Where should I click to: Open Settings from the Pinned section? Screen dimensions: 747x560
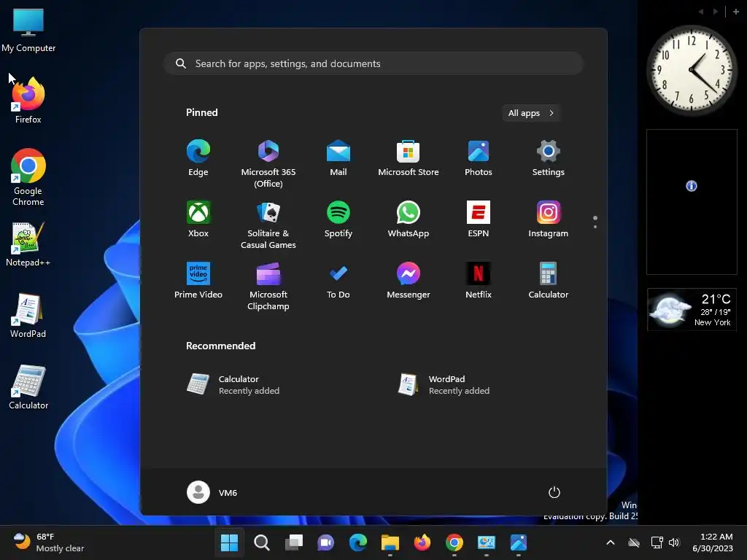(x=549, y=158)
